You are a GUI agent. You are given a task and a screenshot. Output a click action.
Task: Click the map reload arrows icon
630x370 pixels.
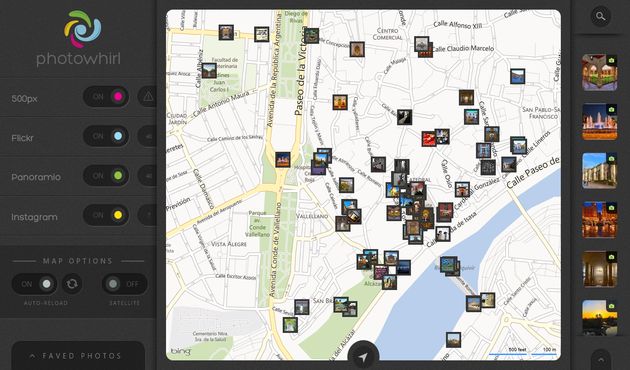pos(72,284)
